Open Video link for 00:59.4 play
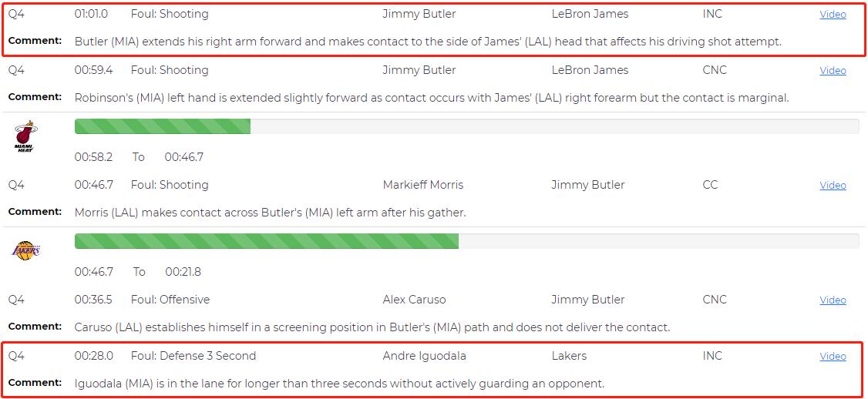868x399 pixels. 833,71
